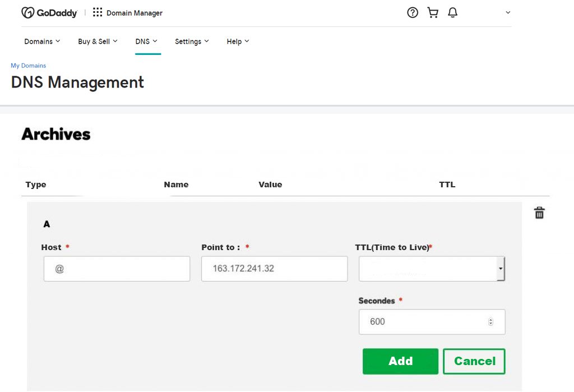574x392 pixels.
Task: Click the Domain Manager title text
Action: (x=135, y=13)
